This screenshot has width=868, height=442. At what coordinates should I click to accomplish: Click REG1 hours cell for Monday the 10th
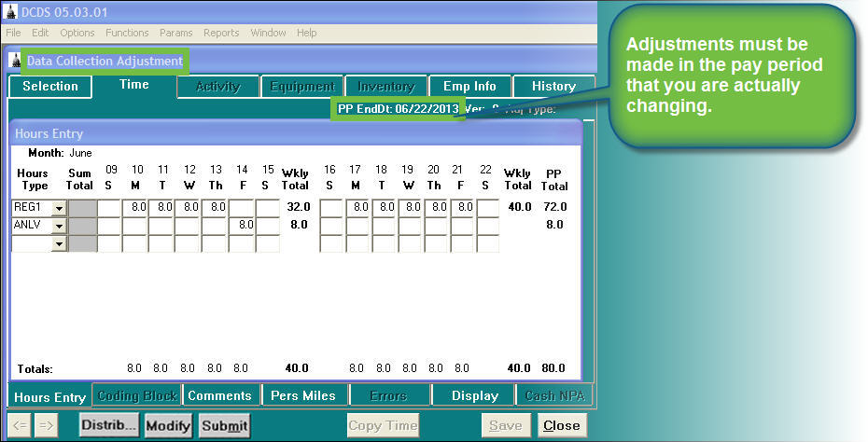pos(134,207)
